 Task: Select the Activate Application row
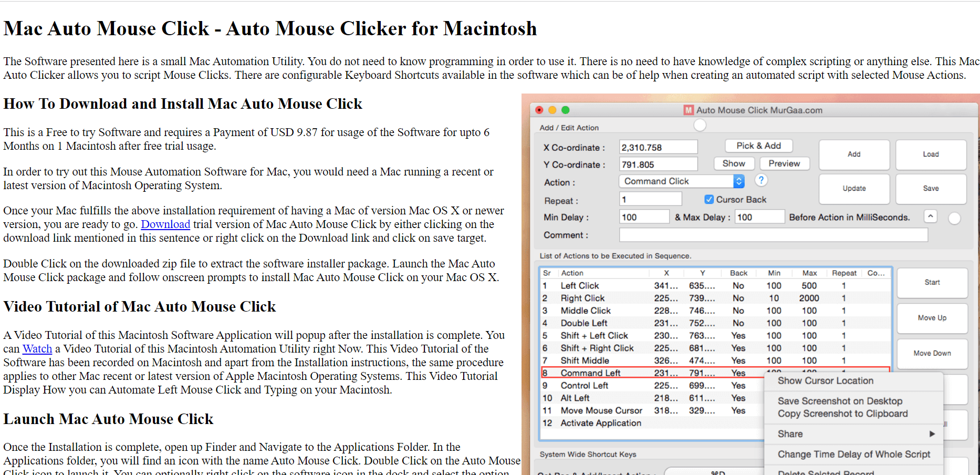click(x=653, y=423)
